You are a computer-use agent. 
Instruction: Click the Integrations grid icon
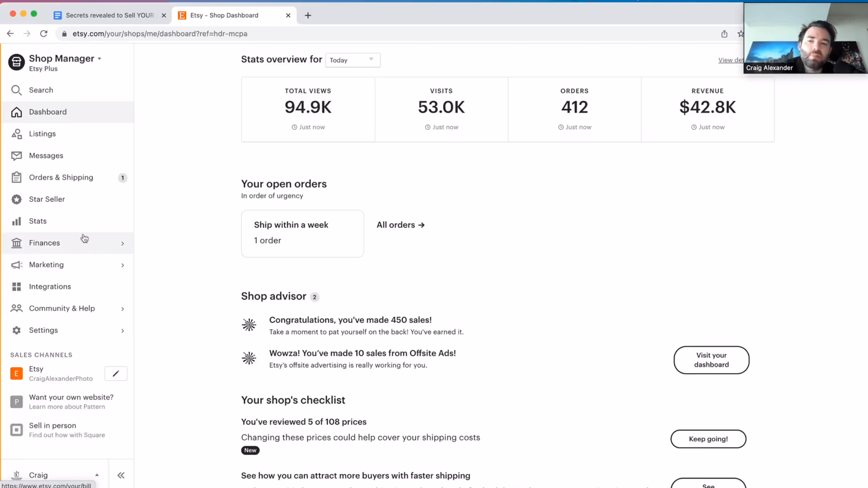point(16,287)
